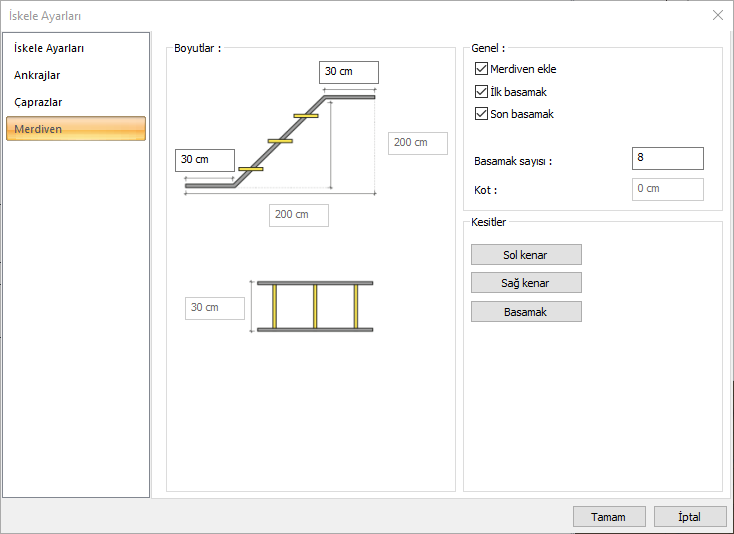Screen dimensions: 734x534
Task: Click the Basamak section button
Action: pyautogui.click(x=526, y=312)
